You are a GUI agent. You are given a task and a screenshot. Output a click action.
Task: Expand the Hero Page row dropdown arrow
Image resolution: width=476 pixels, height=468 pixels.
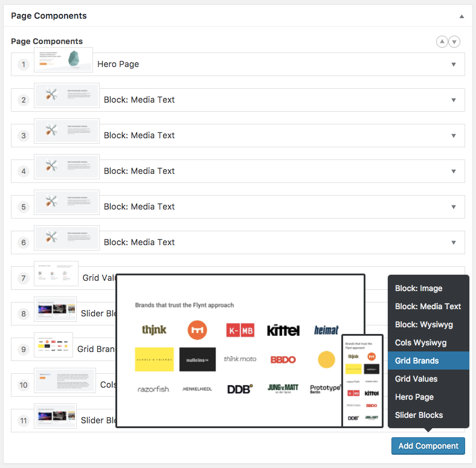click(454, 65)
